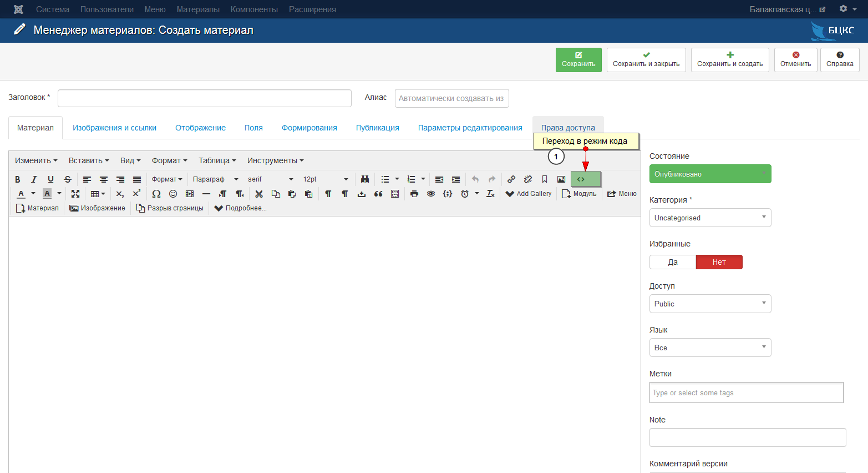Align text to the right

tap(120, 179)
